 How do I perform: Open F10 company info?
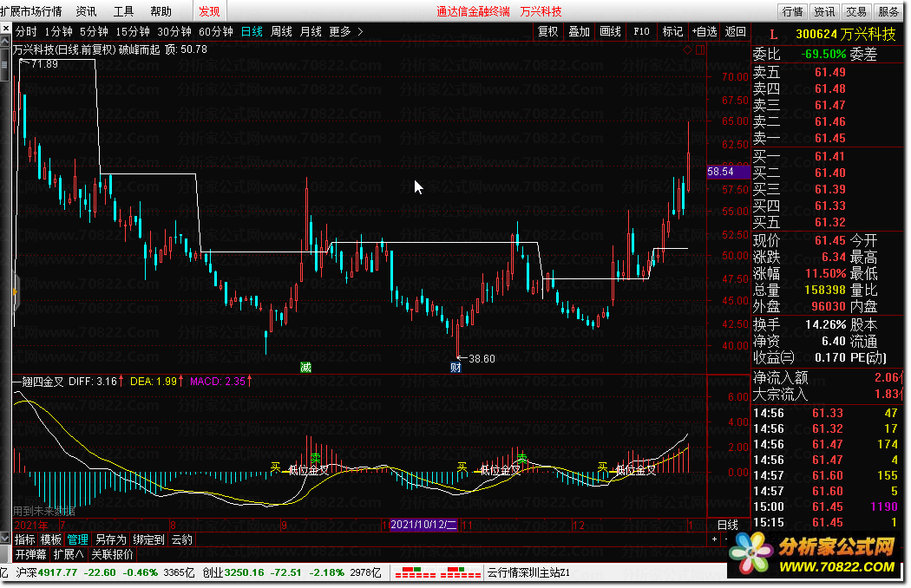[x=641, y=32]
